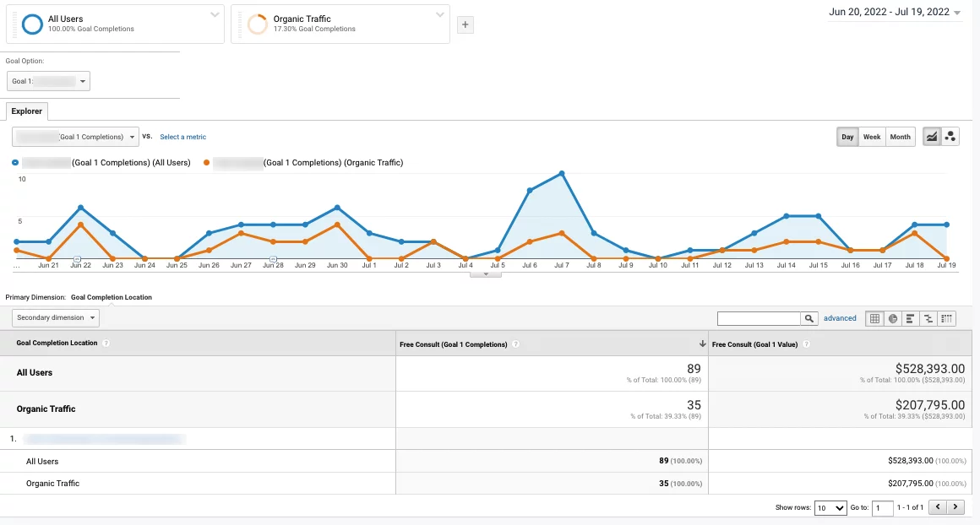
Task: Click the Go to page number field
Action: click(x=883, y=507)
